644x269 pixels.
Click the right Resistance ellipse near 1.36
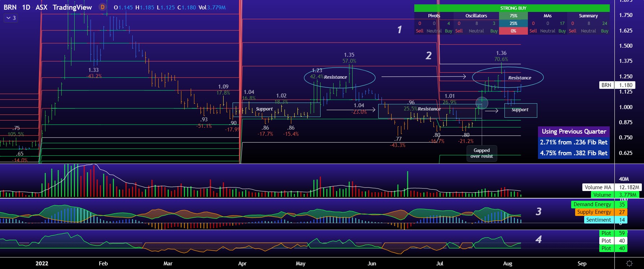pos(508,78)
